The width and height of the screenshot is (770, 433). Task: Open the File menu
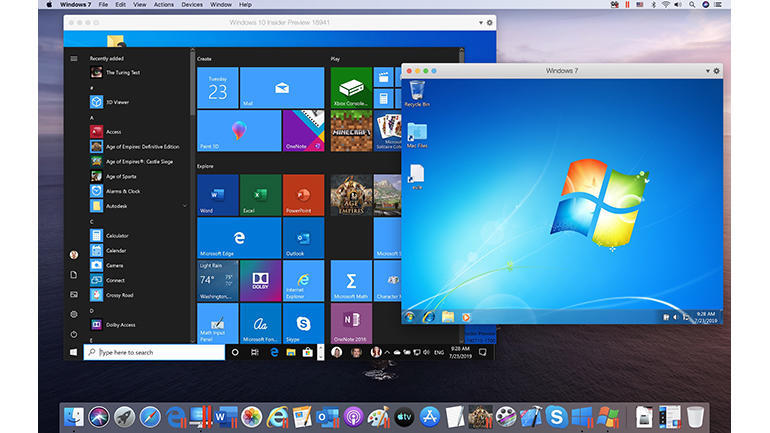tap(103, 4)
